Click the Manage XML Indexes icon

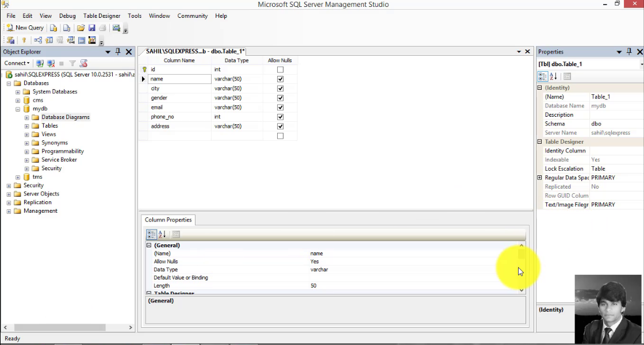[x=70, y=40]
